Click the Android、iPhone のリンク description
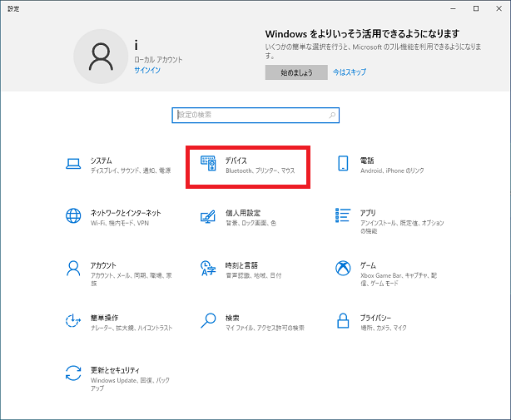This screenshot has height=420, width=511. 392,170
